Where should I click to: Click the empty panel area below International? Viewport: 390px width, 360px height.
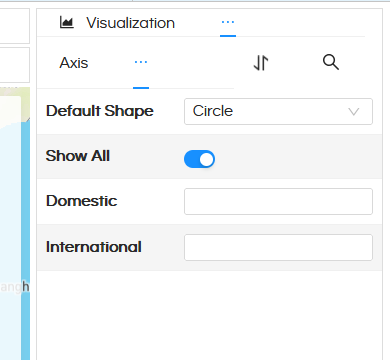pyautogui.click(x=209, y=315)
